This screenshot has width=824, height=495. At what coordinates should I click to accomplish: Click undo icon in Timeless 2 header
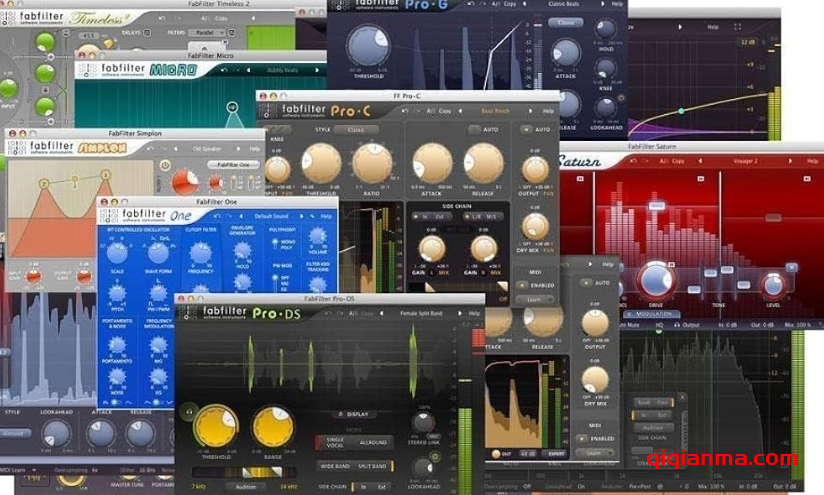[162, 18]
